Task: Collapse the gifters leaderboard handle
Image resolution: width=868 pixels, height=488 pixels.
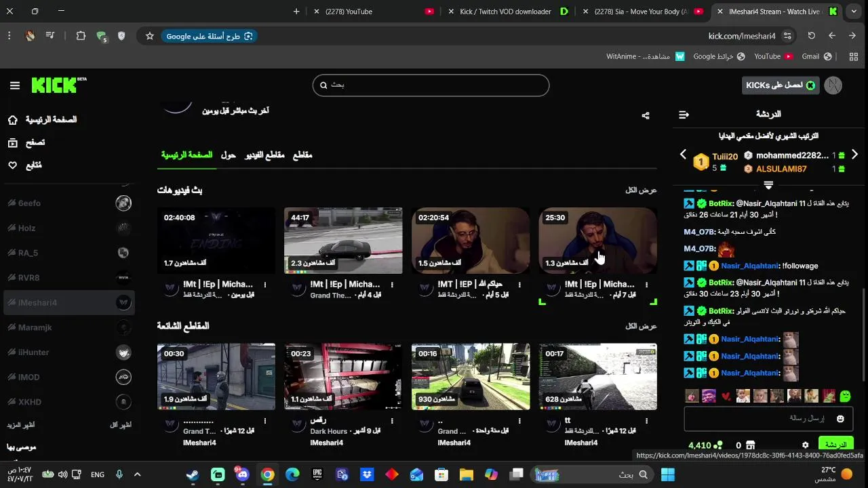Action: click(768, 184)
